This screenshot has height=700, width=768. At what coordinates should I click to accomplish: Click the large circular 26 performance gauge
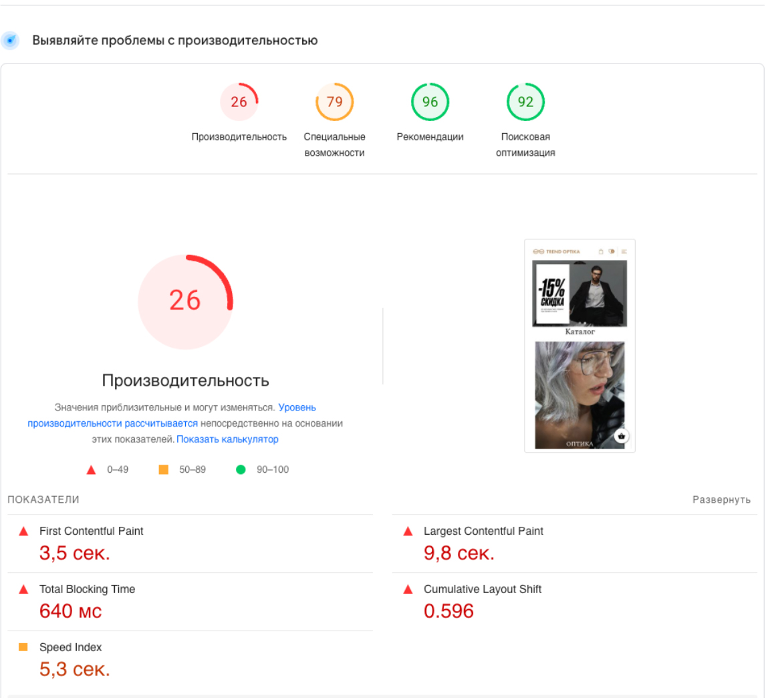[185, 302]
